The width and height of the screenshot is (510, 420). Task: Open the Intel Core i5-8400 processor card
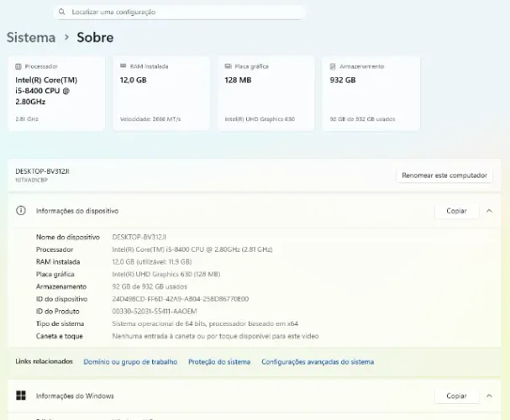[x=56, y=93]
